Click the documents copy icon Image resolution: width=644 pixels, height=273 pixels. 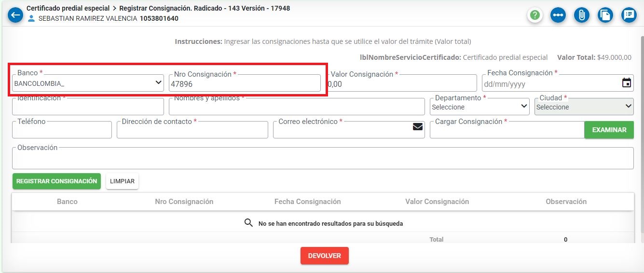[x=605, y=15]
